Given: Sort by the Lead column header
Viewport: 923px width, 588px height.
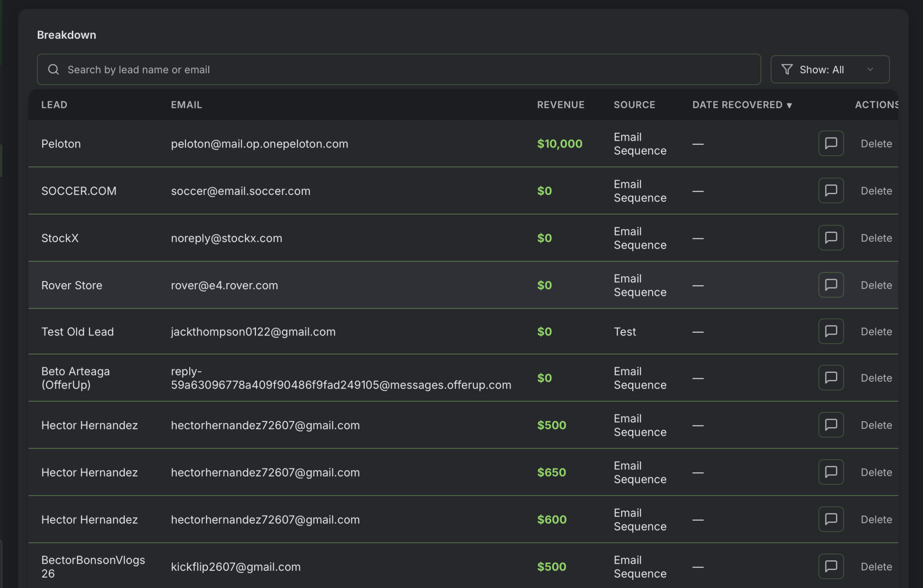Looking at the screenshot, I should (x=54, y=105).
